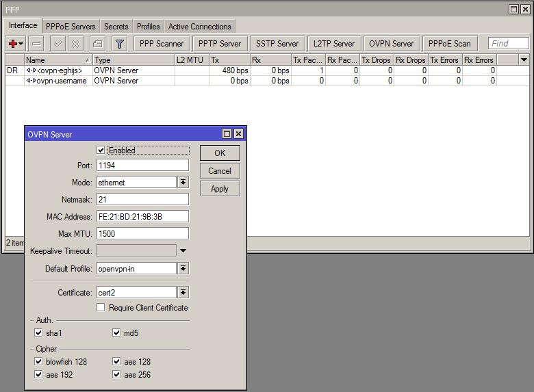Screen dimensions: 534x392
Task: Open the Default Profile dropdown
Action: [183, 269]
